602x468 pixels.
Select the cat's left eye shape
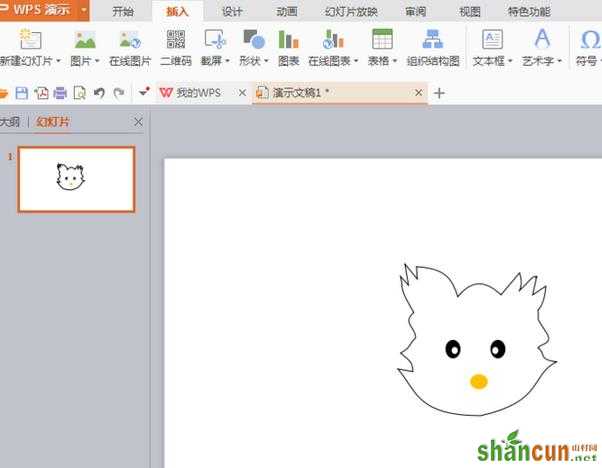[453, 349]
